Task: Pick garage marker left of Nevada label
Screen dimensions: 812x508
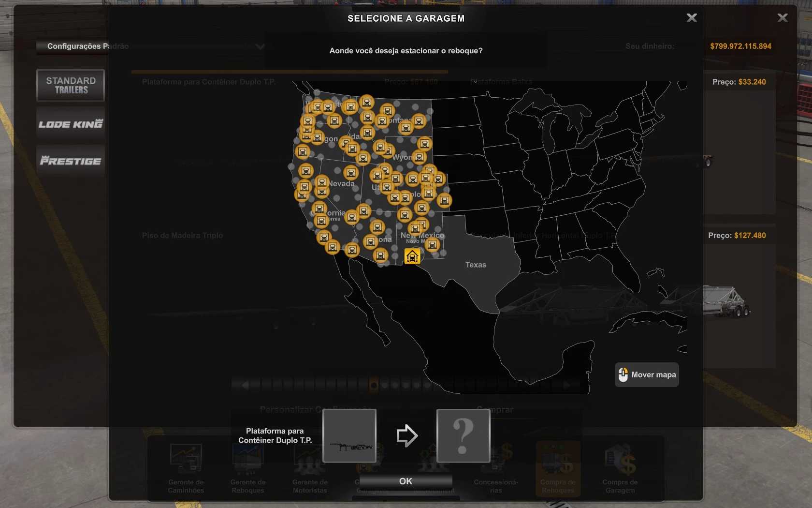Action: tap(322, 182)
